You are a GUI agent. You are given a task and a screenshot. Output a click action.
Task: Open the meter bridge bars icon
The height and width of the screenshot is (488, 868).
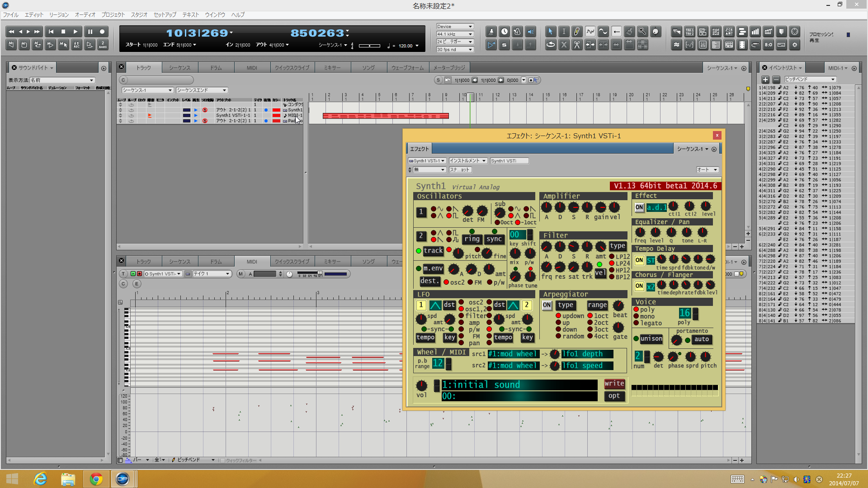point(755,32)
